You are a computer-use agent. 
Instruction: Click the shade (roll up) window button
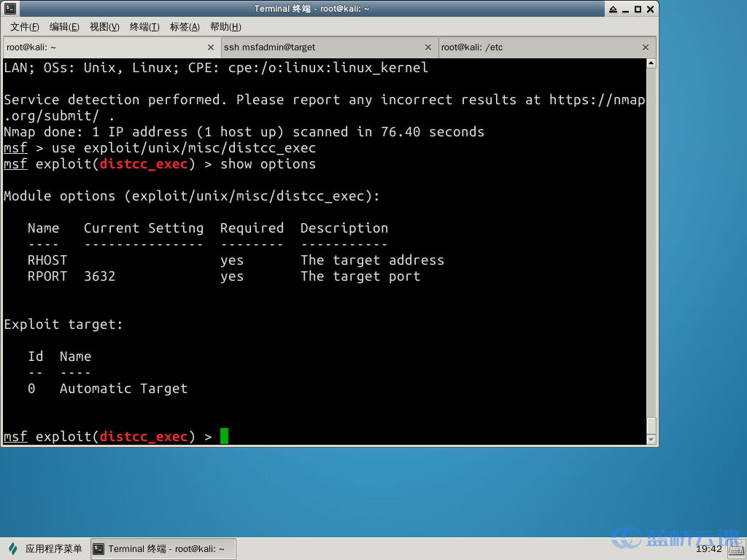(x=614, y=9)
